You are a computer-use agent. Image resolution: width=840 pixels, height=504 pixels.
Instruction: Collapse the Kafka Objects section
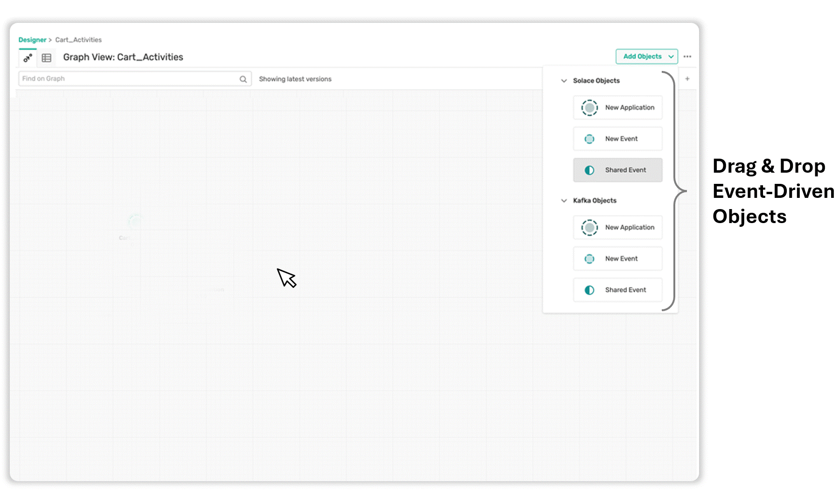[x=564, y=201]
